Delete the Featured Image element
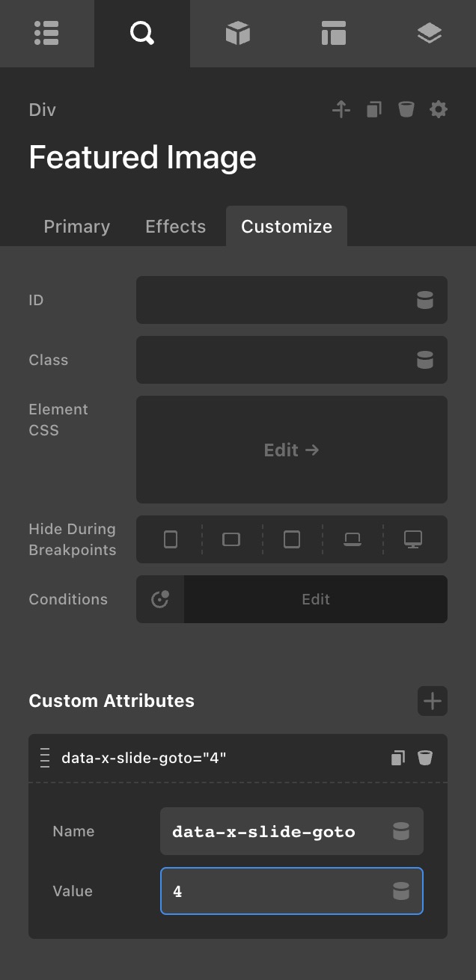Image resolution: width=476 pixels, height=980 pixels. [x=406, y=110]
